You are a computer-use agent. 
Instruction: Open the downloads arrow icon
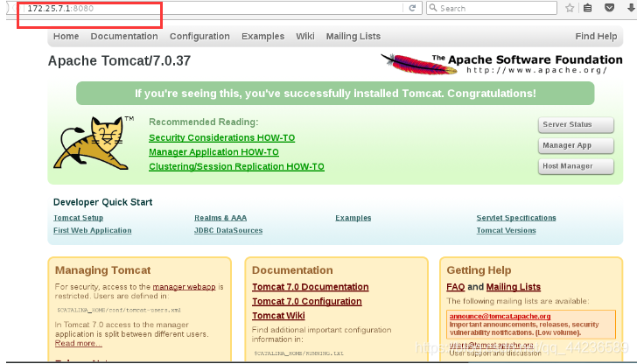(631, 8)
